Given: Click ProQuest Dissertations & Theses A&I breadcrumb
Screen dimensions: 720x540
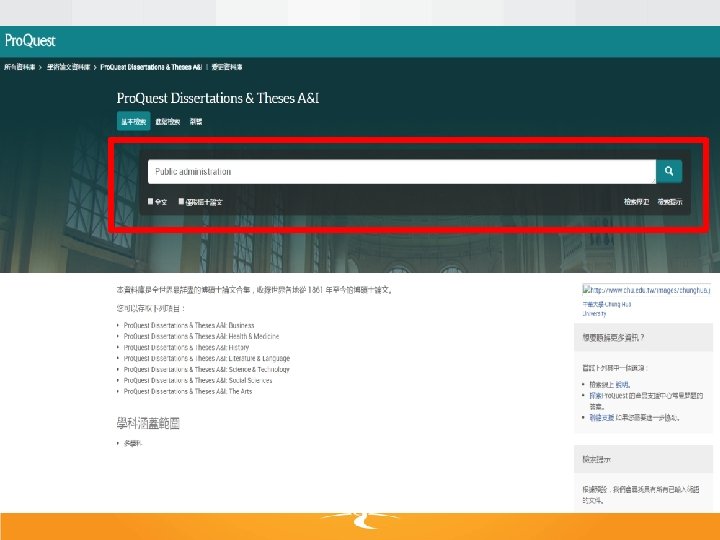Looking at the screenshot, I should 151,67.
